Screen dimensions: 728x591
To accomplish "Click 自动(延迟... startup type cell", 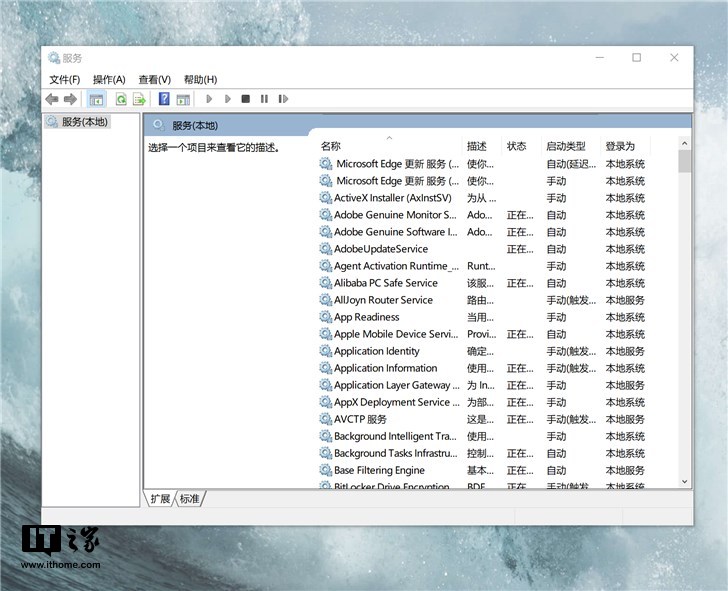I will (571, 164).
